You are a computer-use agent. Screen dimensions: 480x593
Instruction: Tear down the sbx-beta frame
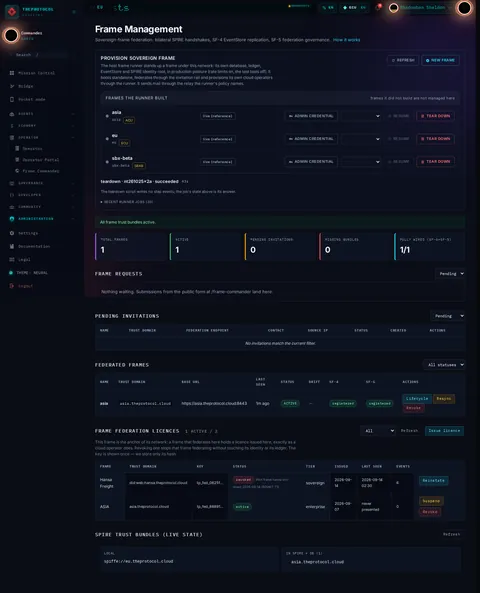(435, 161)
